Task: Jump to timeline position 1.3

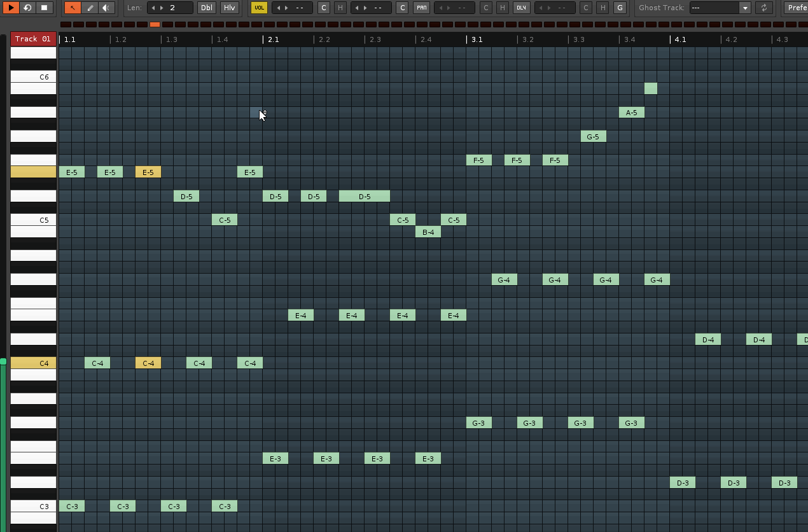Action: coord(172,39)
